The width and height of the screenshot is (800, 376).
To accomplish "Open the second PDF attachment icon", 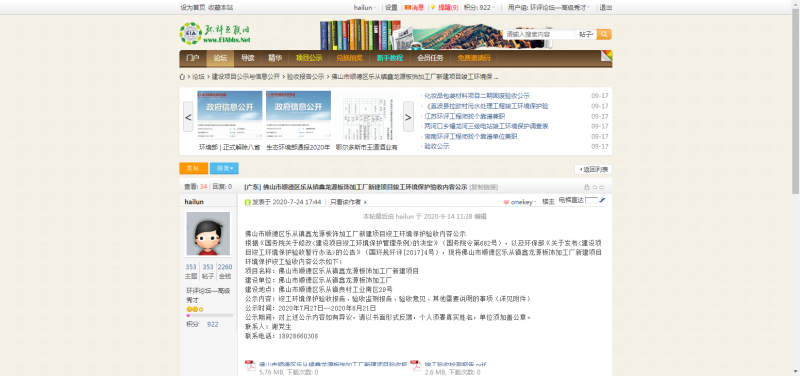I will tap(416, 366).
